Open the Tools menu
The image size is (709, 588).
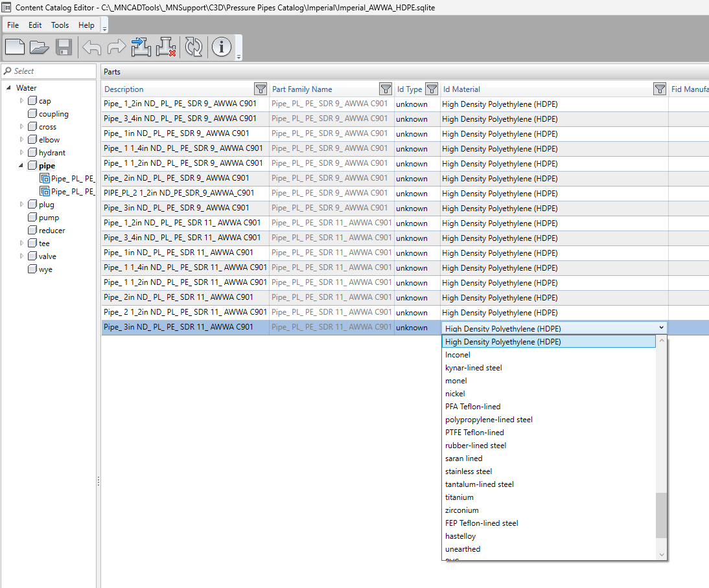coord(60,25)
